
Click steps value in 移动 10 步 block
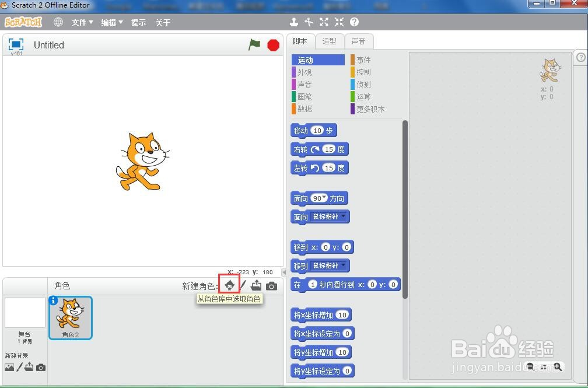[317, 131]
